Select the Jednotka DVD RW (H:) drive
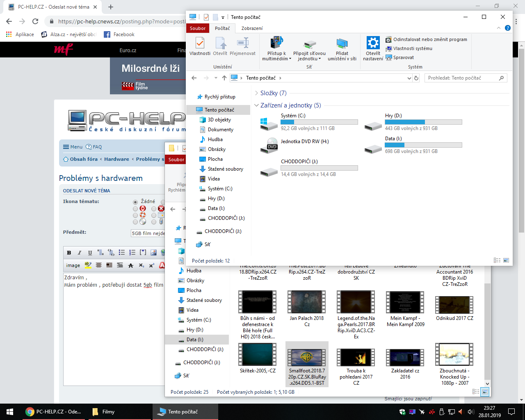The width and height of the screenshot is (525, 420). tap(269, 145)
